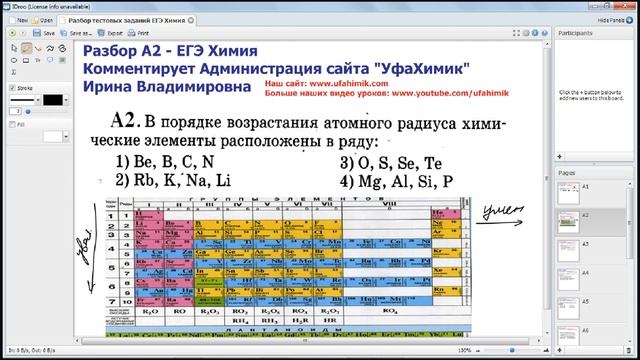This screenshot has height=360, width=640.
Task: Open the fill color dropdown arrow
Action: pos(66,136)
